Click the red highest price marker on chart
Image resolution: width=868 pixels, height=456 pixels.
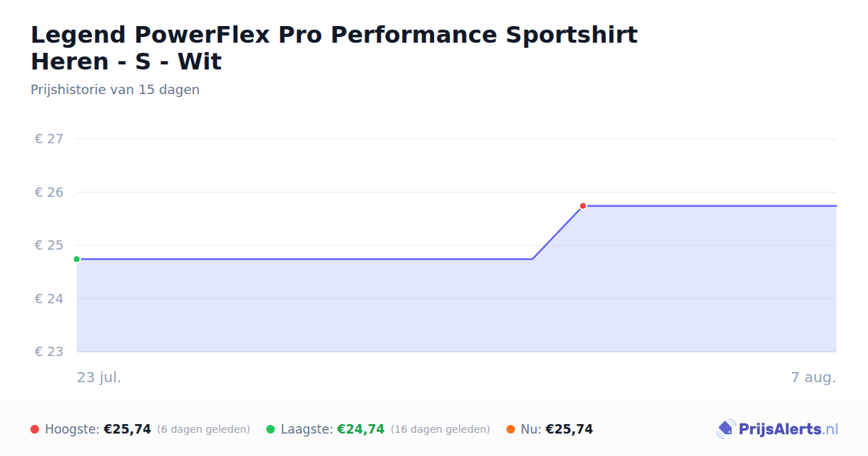(583, 206)
